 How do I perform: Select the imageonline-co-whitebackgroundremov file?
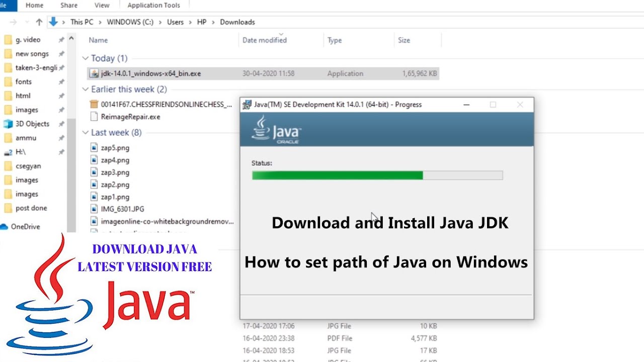point(167,221)
